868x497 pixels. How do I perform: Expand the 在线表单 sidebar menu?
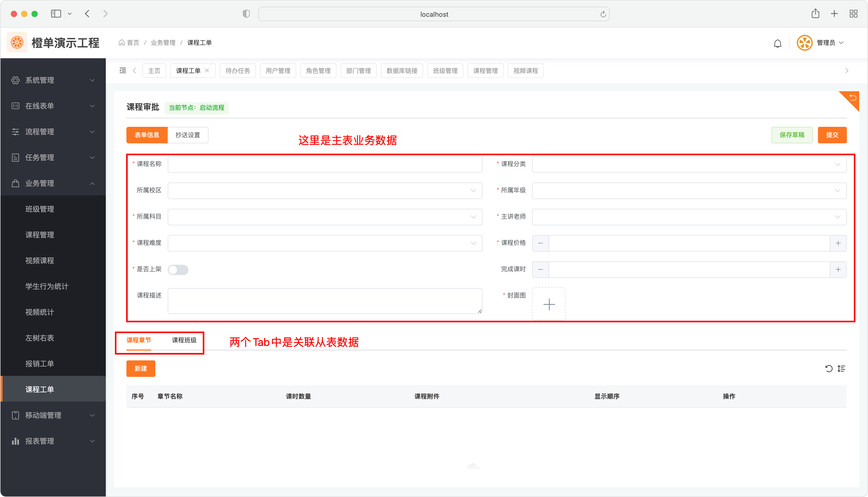coord(53,106)
